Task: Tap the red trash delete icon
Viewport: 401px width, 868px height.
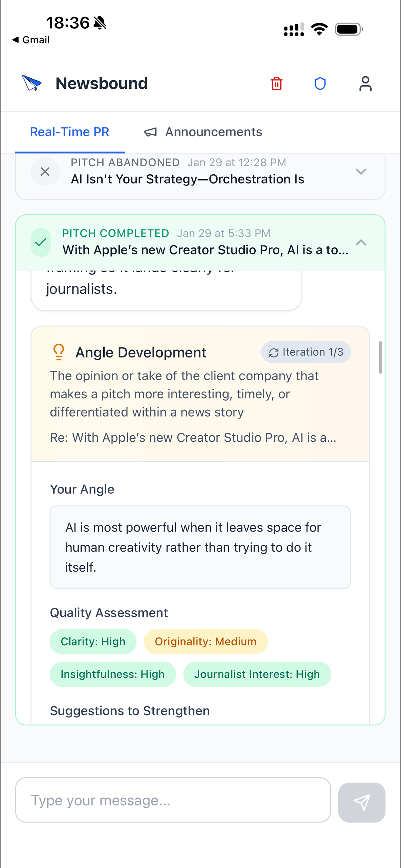Action: click(x=276, y=84)
